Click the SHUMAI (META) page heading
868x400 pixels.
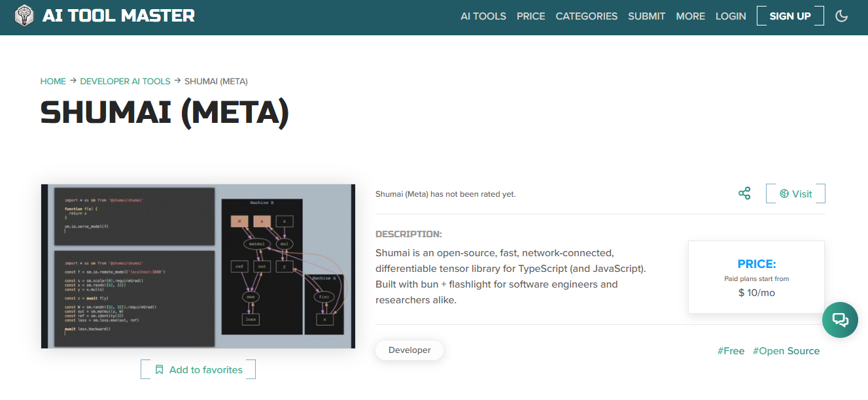pyautogui.click(x=165, y=112)
